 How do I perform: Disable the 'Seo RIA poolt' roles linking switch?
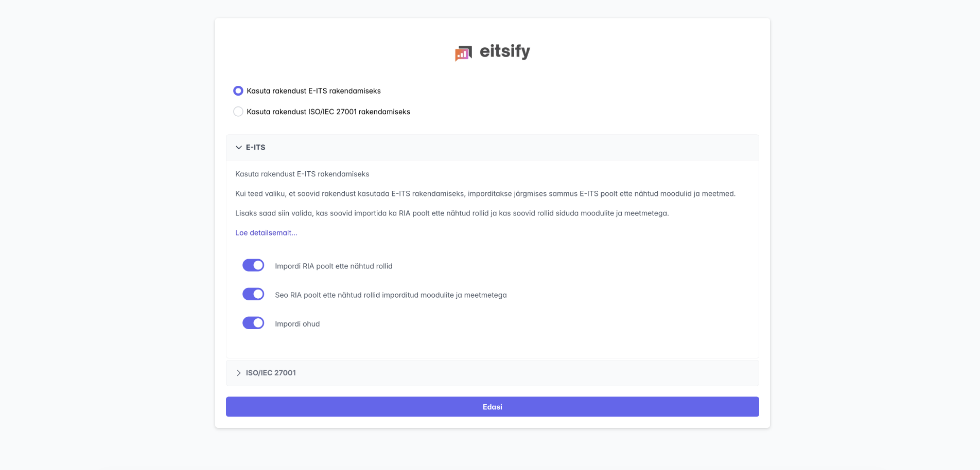253,294
